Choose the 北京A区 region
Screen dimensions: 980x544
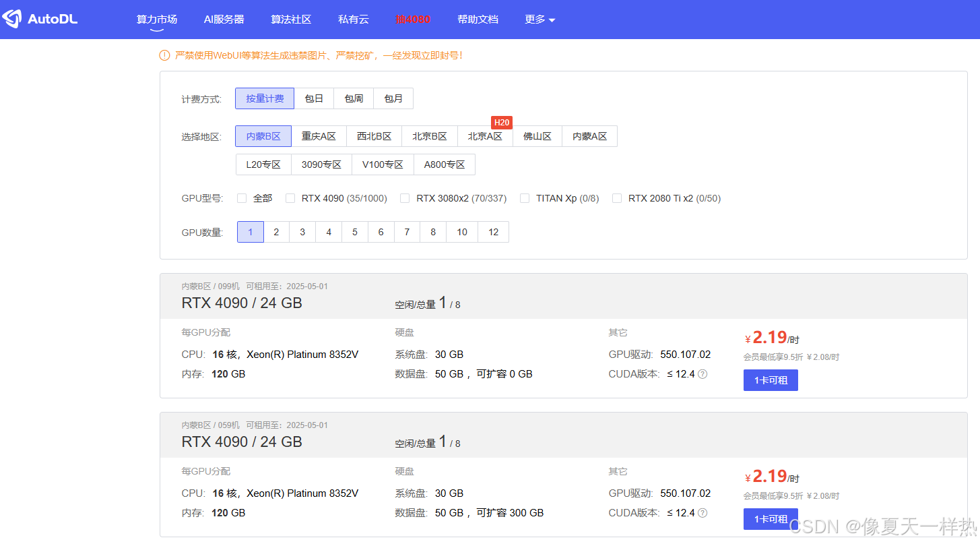click(x=485, y=136)
